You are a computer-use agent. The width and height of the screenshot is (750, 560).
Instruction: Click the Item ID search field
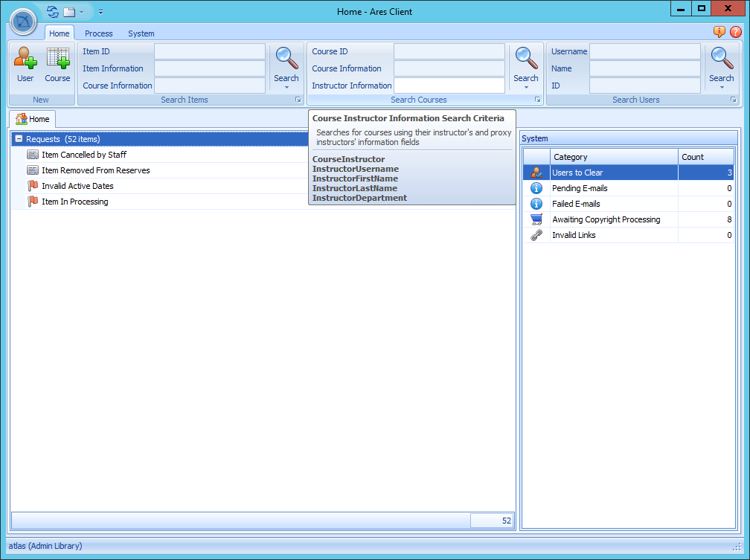(210, 51)
